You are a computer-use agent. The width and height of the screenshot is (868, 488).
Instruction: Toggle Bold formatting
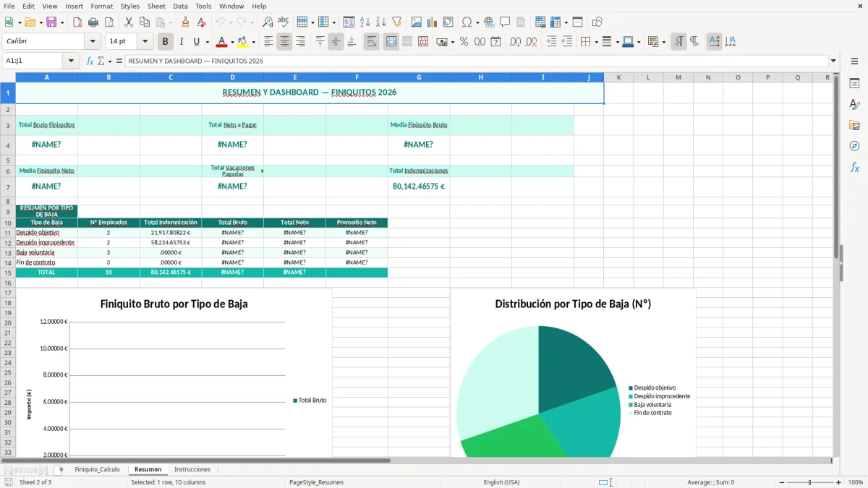pos(166,42)
